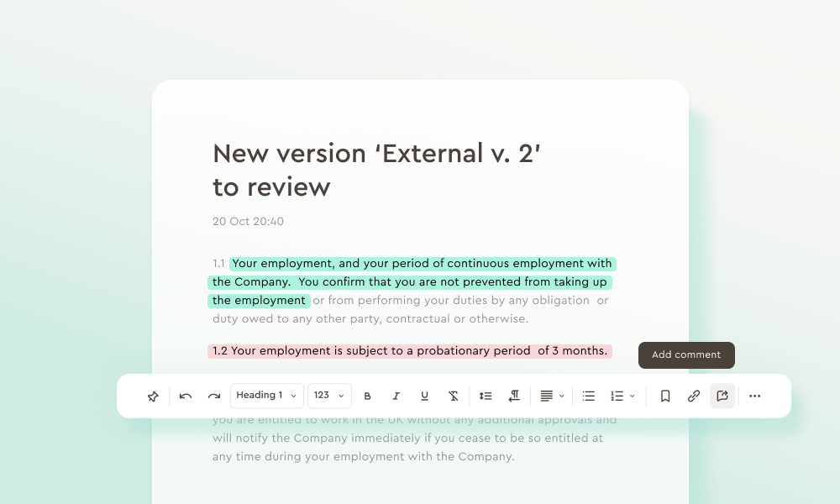Insert a numbered list

(617, 396)
